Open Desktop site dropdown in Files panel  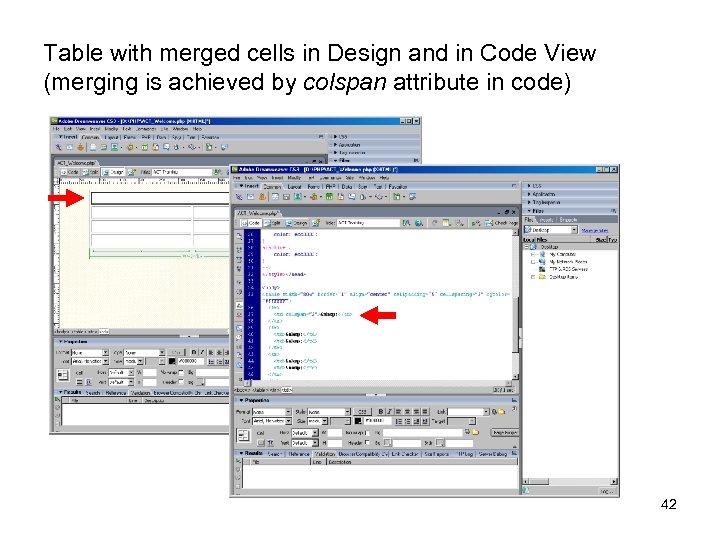[574, 230]
